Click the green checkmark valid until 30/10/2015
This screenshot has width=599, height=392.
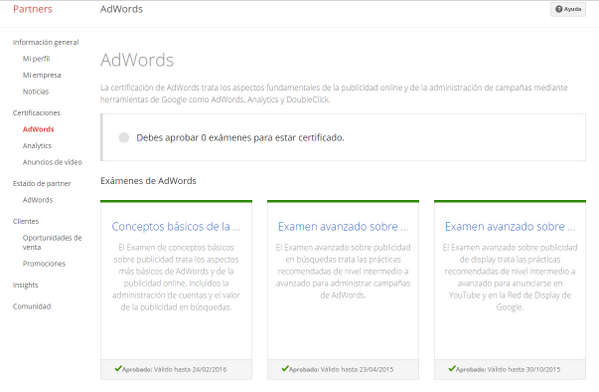[x=452, y=369]
